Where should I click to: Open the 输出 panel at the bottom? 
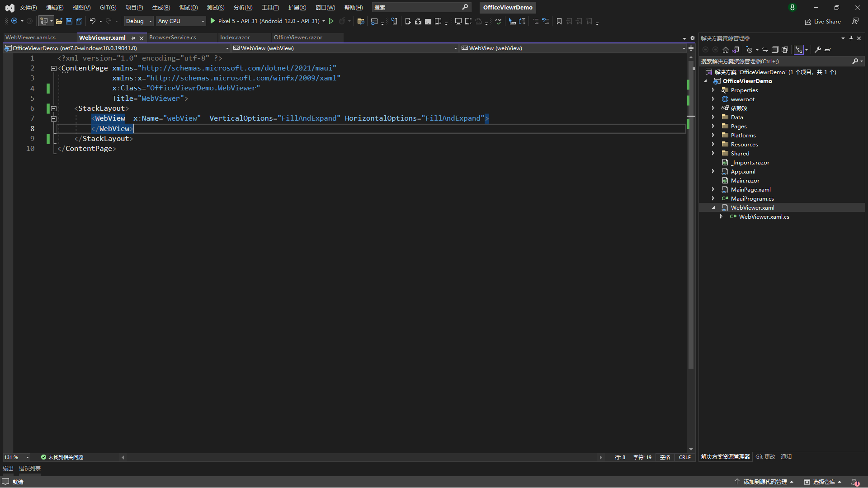pos(8,469)
